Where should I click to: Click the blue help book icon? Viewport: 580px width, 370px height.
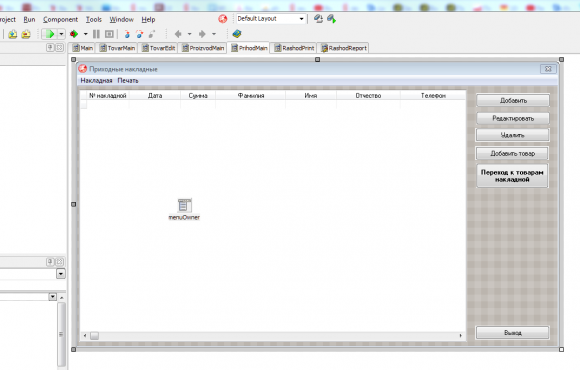(x=237, y=34)
